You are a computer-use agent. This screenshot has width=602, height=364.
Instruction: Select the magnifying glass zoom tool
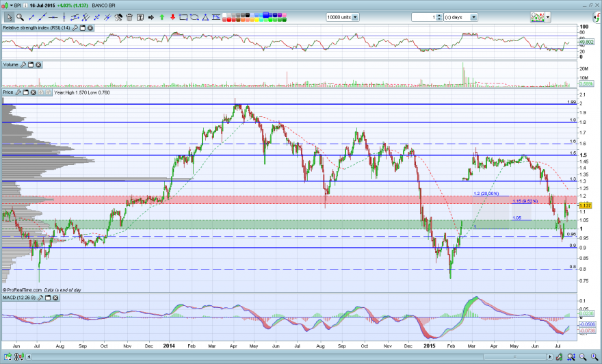pos(20,17)
